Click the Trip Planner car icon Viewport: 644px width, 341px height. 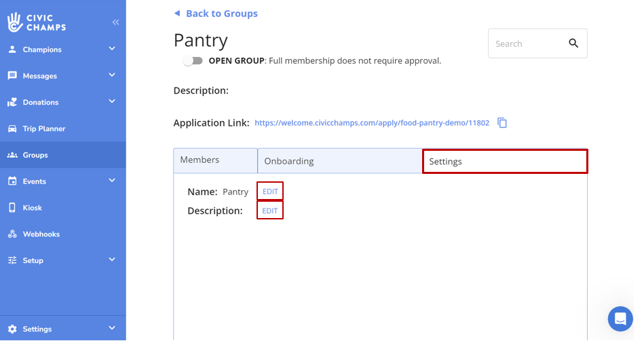coord(12,128)
